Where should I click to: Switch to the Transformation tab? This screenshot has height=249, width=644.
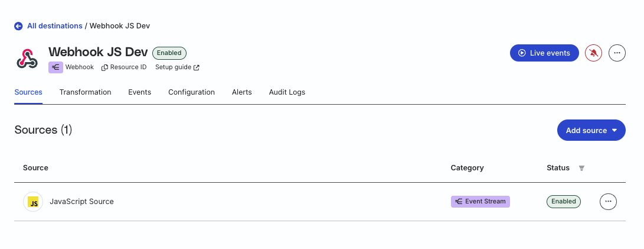tap(85, 92)
